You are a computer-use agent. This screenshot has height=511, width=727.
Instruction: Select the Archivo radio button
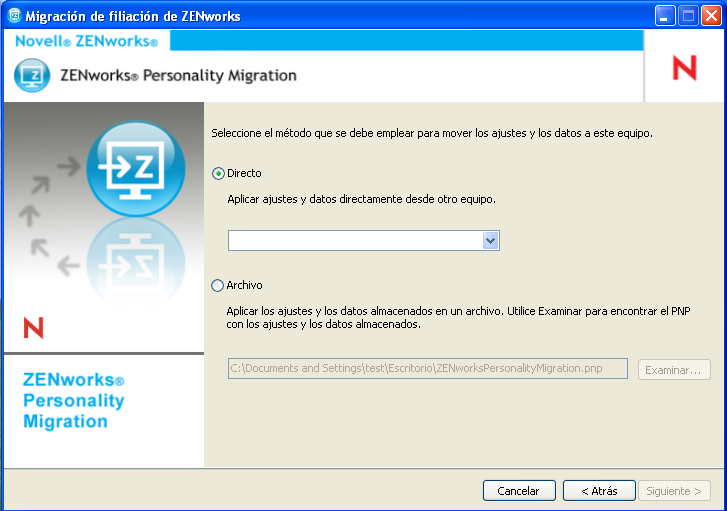click(x=217, y=285)
